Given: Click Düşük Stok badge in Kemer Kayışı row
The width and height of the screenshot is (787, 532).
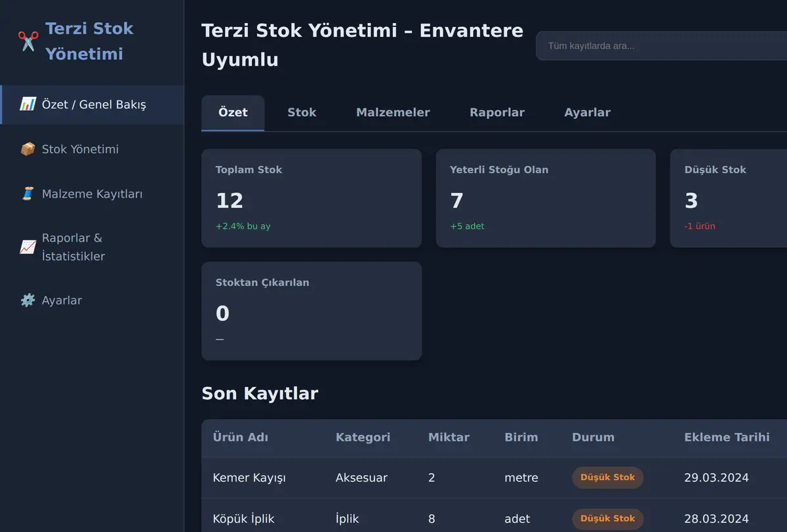Looking at the screenshot, I should coord(608,478).
